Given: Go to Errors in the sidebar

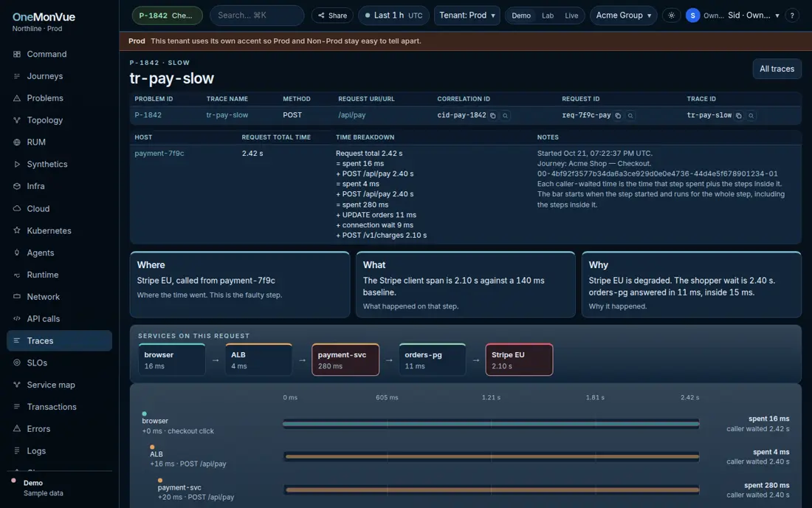Looking at the screenshot, I should click(60, 429).
